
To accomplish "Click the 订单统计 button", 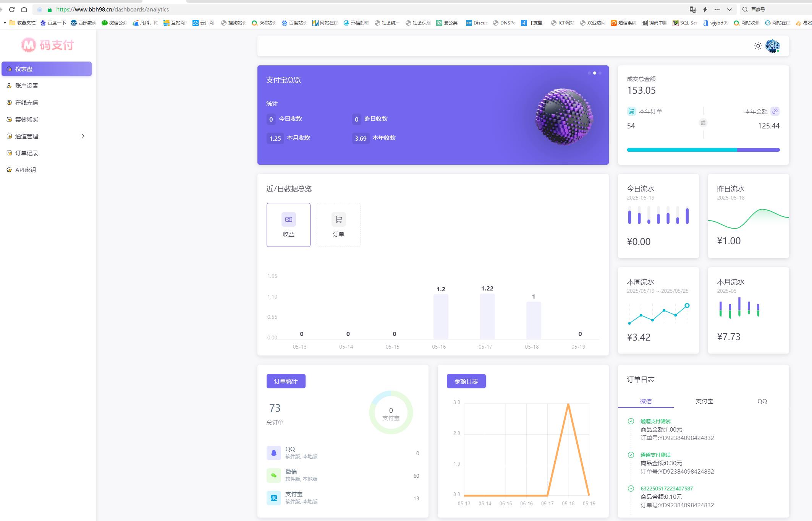I will (286, 381).
